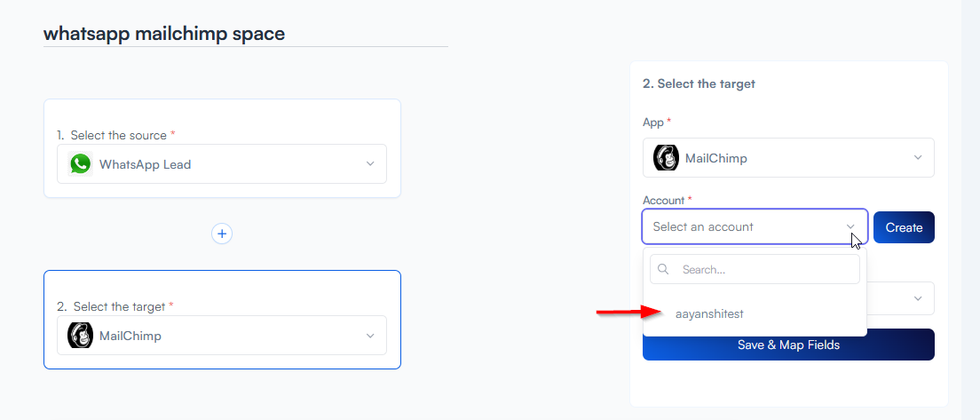The image size is (980, 420).
Task: Focus the Search field in the account list
Action: [x=763, y=269]
